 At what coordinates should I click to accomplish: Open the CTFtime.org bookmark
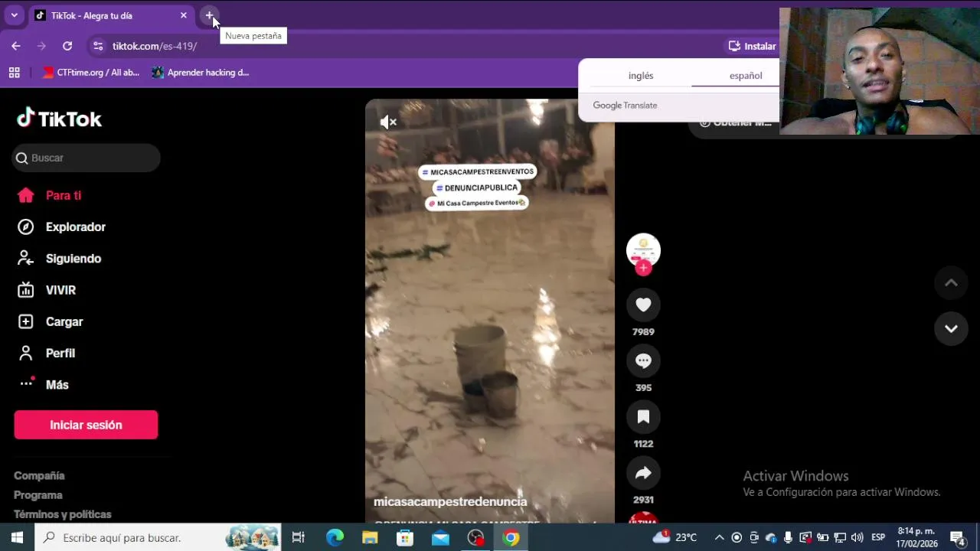tap(91, 73)
